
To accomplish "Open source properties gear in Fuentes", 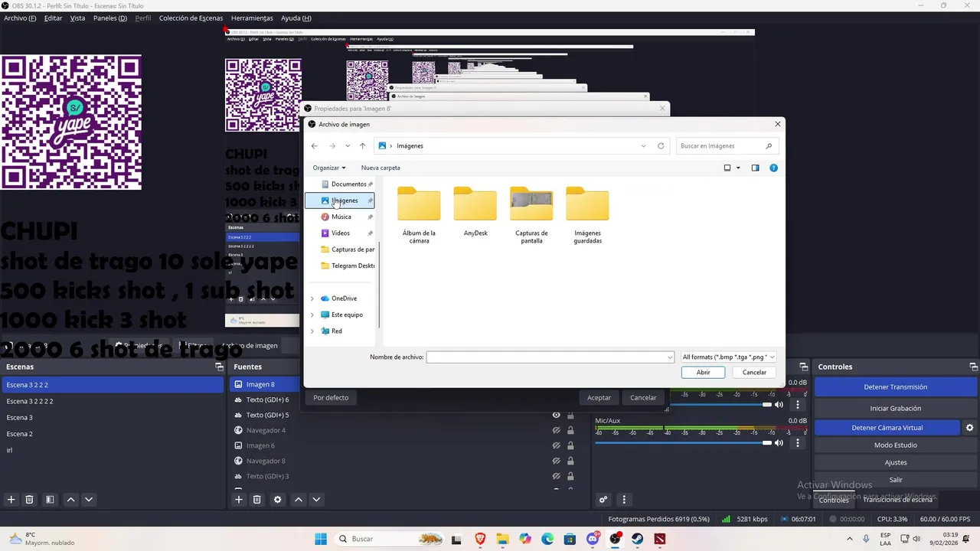I will point(278,500).
